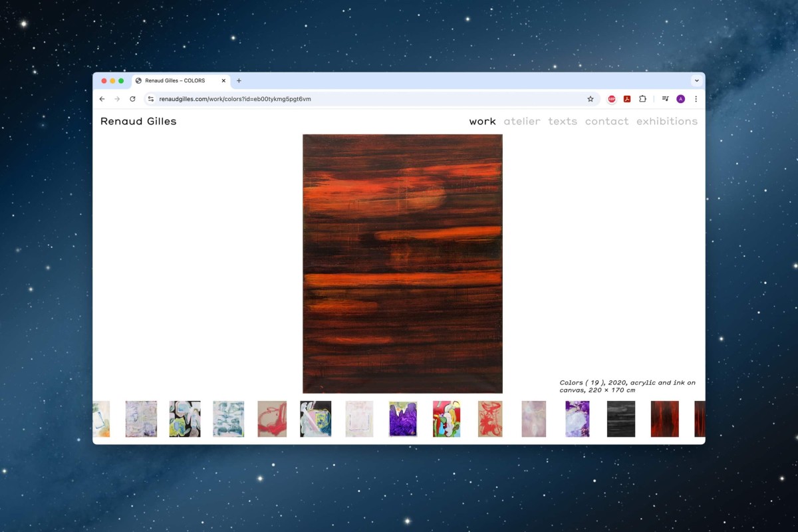Open the Chrome three-dot menu
The width and height of the screenshot is (798, 532).
pyautogui.click(x=696, y=99)
